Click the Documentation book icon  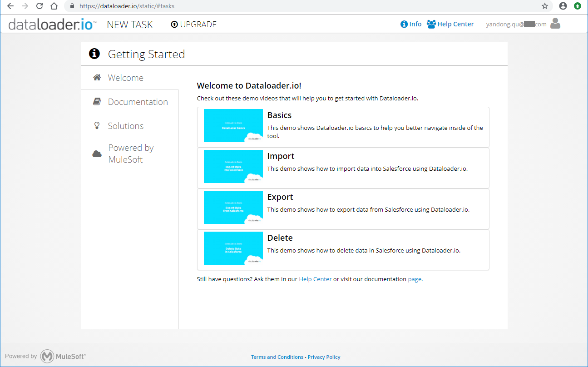click(x=97, y=102)
